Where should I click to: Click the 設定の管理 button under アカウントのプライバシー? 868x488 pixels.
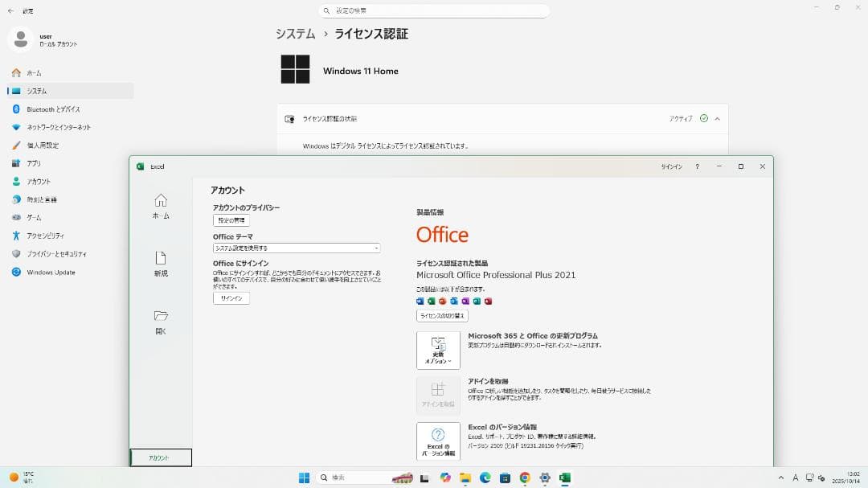click(x=231, y=219)
